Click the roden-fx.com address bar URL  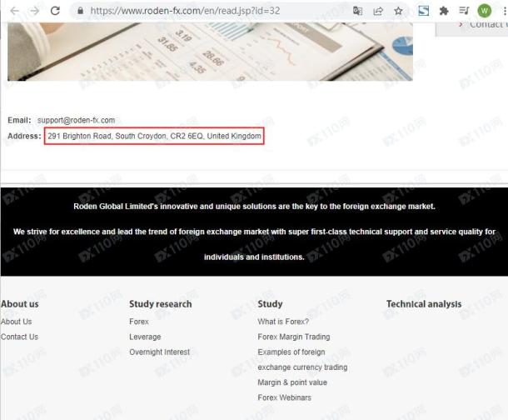[185, 11]
